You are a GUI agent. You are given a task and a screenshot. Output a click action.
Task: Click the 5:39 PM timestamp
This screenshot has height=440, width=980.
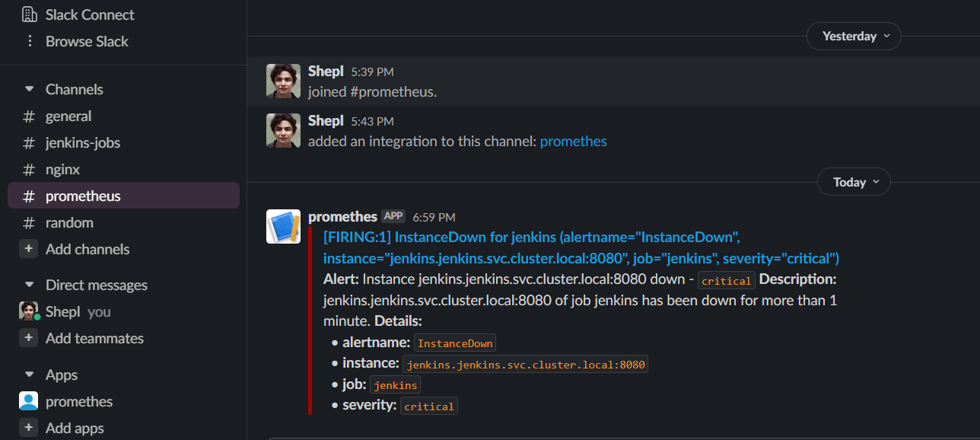(x=372, y=72)
